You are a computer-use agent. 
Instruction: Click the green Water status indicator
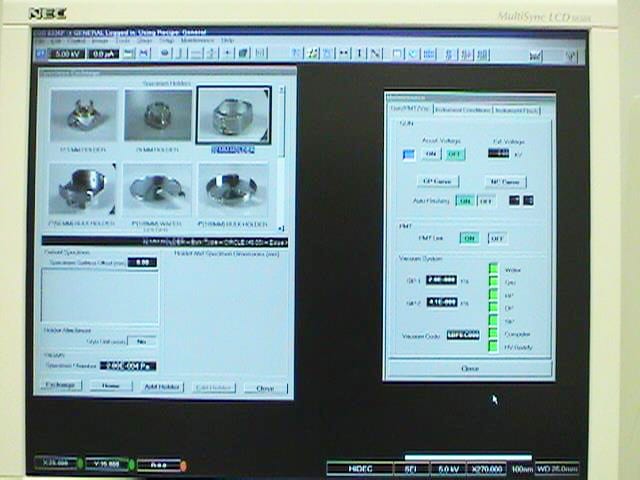click(493, 269)
